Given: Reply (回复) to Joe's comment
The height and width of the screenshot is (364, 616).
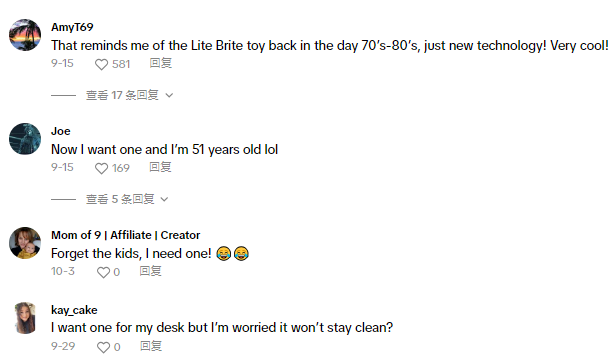Looking at the screenshot, I should pyautogui.click(x=160, y=167).
